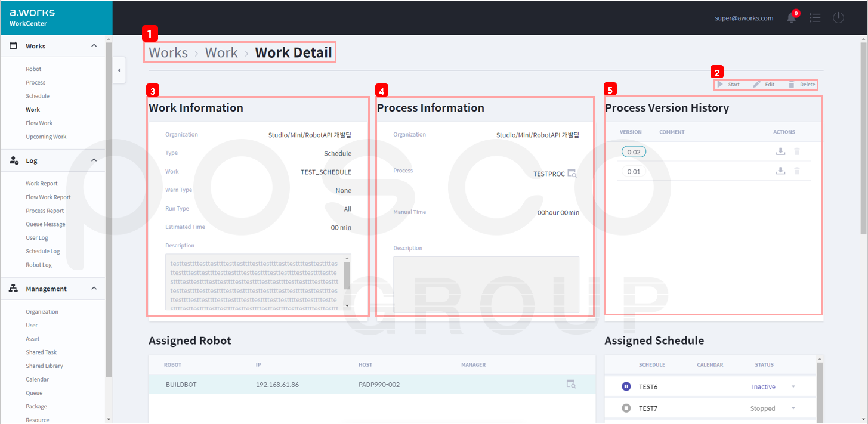The image size is (868, 424).
Task: Download process version 0.01
Action: tap(780, 171)
